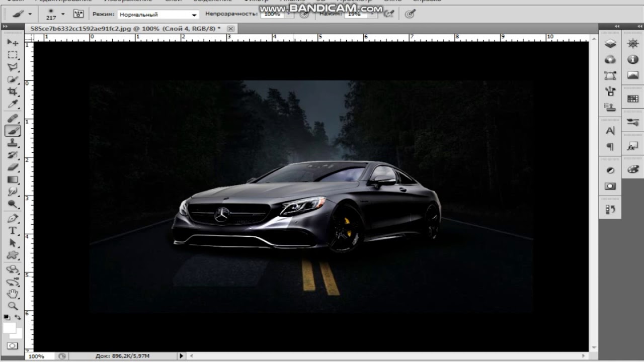
Task: Select the Crop tool
Action: [13, 92]
